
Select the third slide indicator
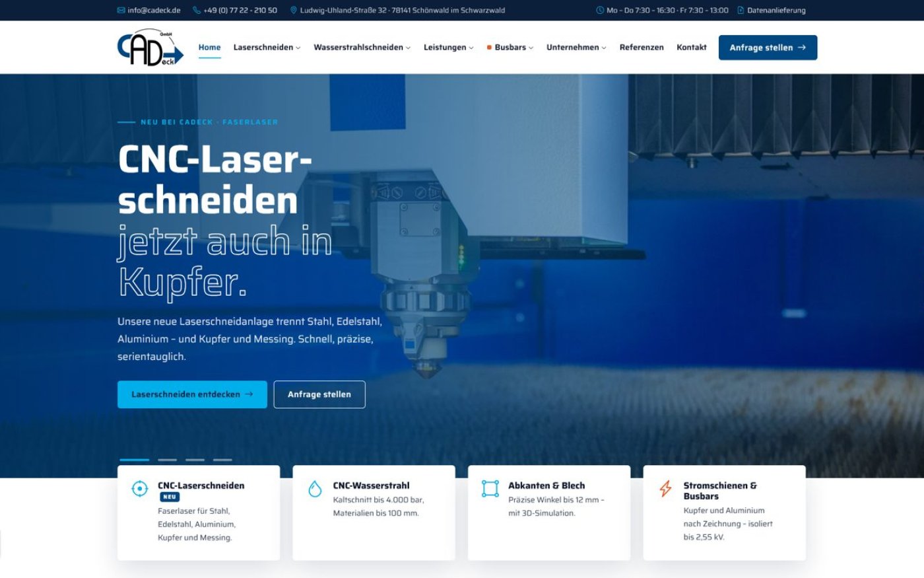tap(195, 460)
